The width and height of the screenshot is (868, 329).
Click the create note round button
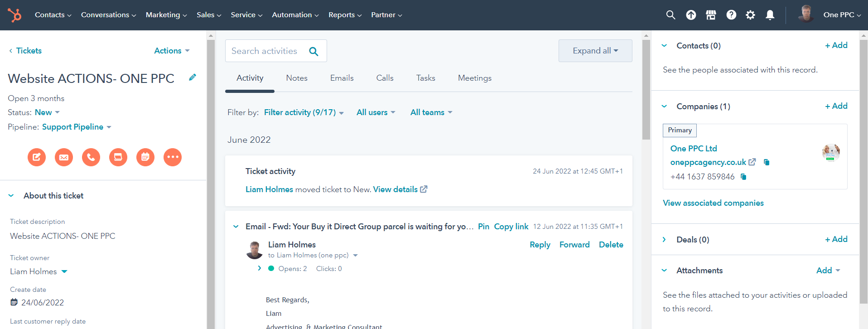37,157
